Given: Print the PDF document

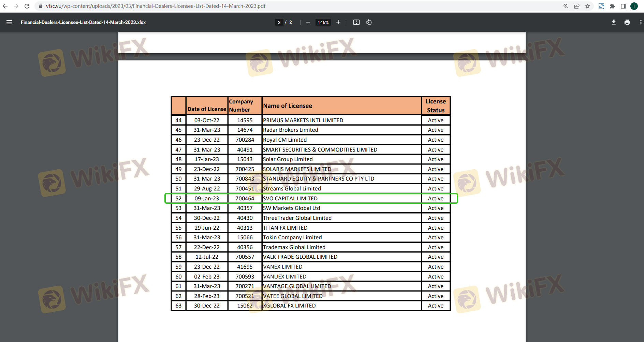Looking at the screenshot, I should pos(627,22).
